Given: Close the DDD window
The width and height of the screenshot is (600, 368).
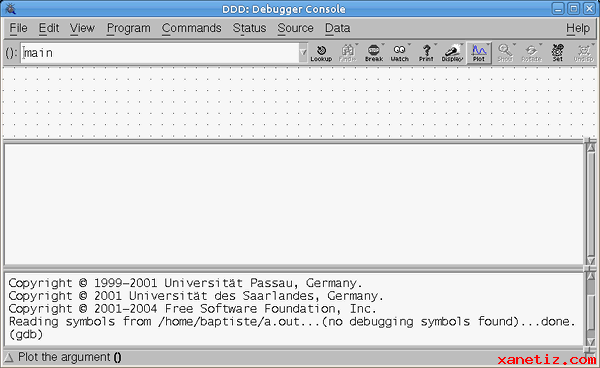Looking at the screenshot, I should [x=589, y=9].
